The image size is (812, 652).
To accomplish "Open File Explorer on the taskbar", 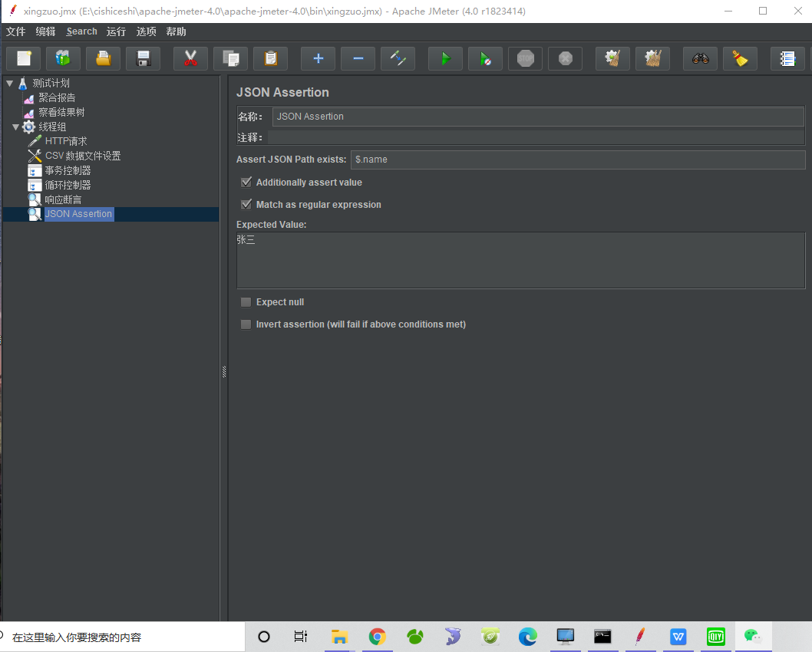I will click(339, 637).
